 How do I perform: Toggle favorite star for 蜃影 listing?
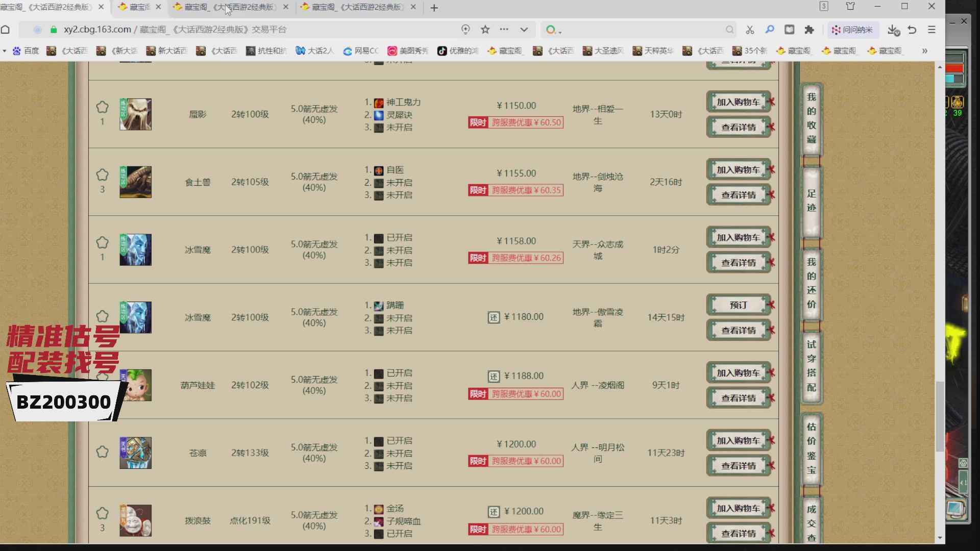click(102, 107)
